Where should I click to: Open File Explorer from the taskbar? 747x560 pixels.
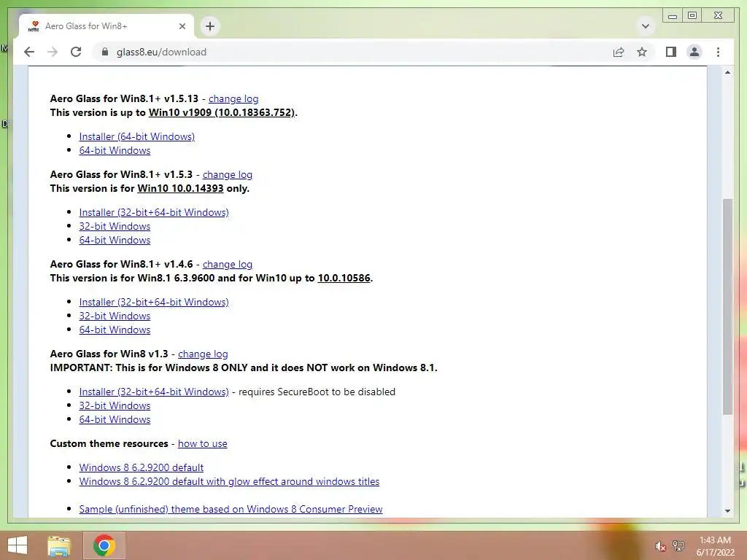(x=59, y=545)
